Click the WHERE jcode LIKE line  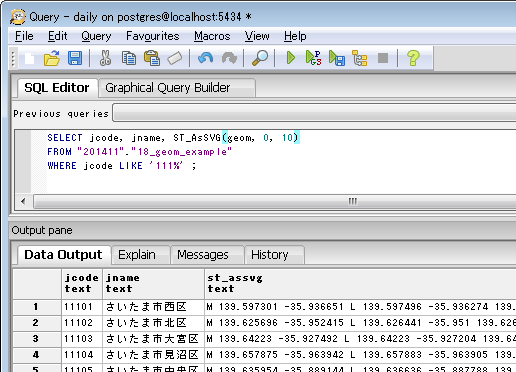coord(122,166)
